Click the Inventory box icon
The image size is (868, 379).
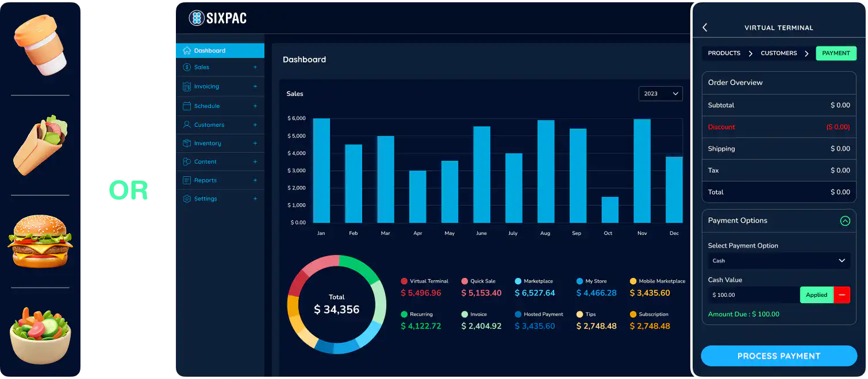[187, 144]
